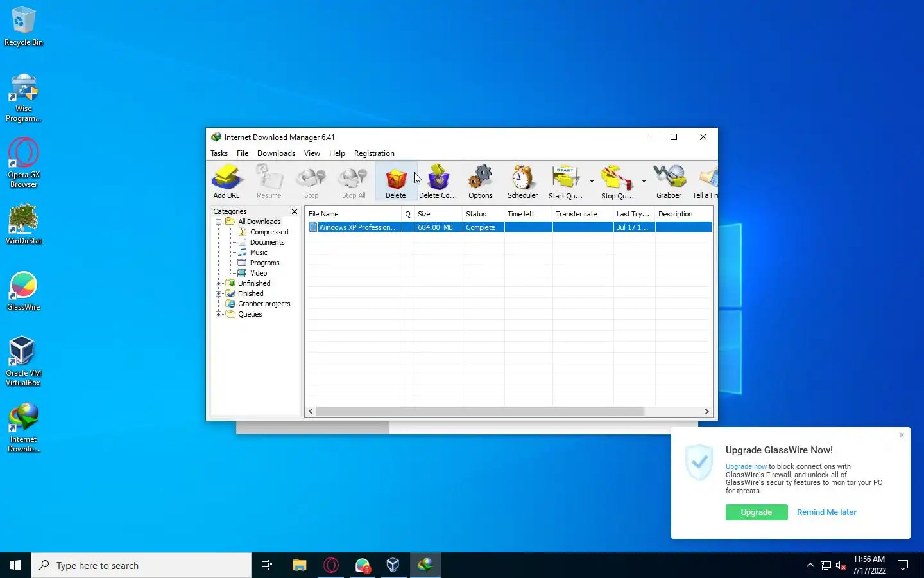Click the Upgrade now link
Screen dimensions: 924x578
[746, 467]
